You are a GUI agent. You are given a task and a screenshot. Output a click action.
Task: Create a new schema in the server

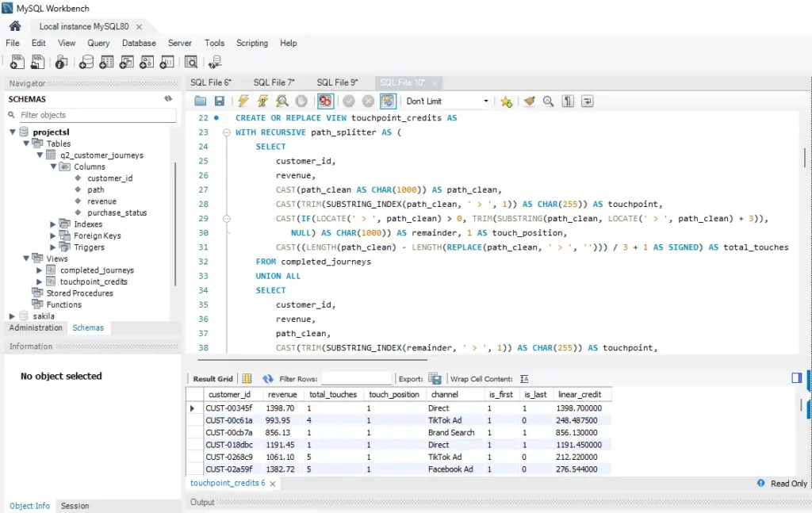86,62
